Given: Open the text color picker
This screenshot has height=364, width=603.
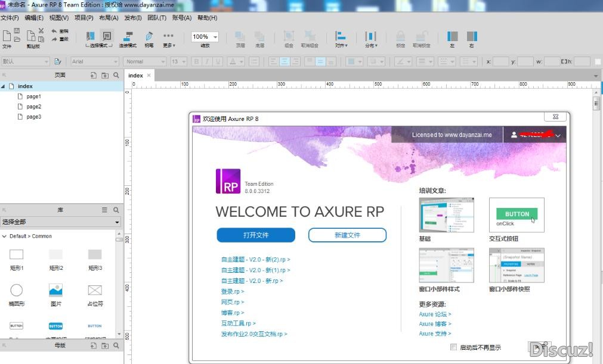Looking at the screenshot, I should [x=236, y=61].
